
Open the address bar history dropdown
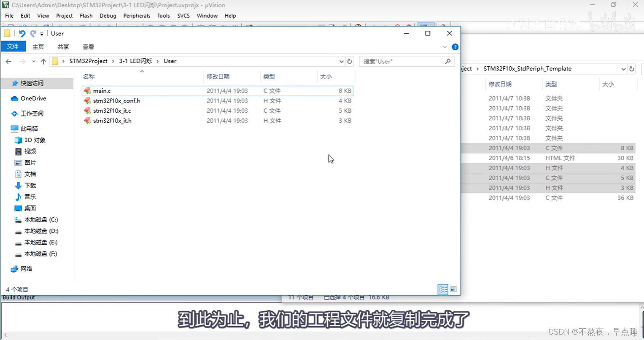click(x=342, y=61)
